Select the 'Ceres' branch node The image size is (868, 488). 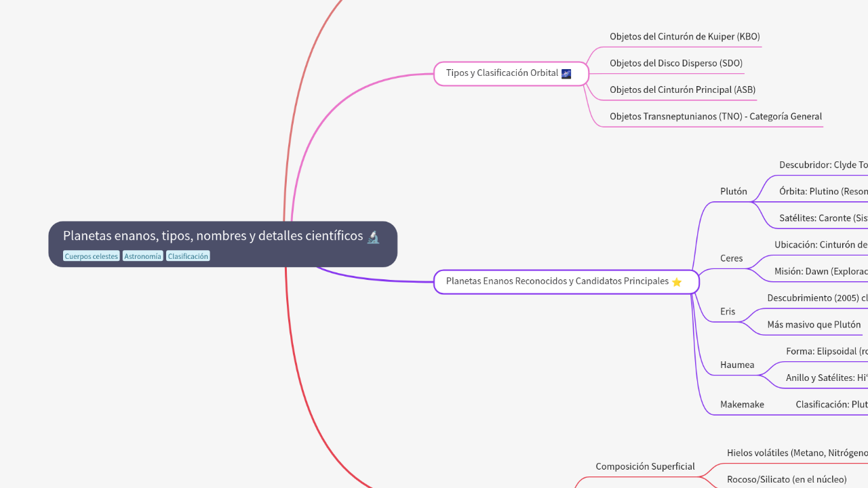[731, 258]
